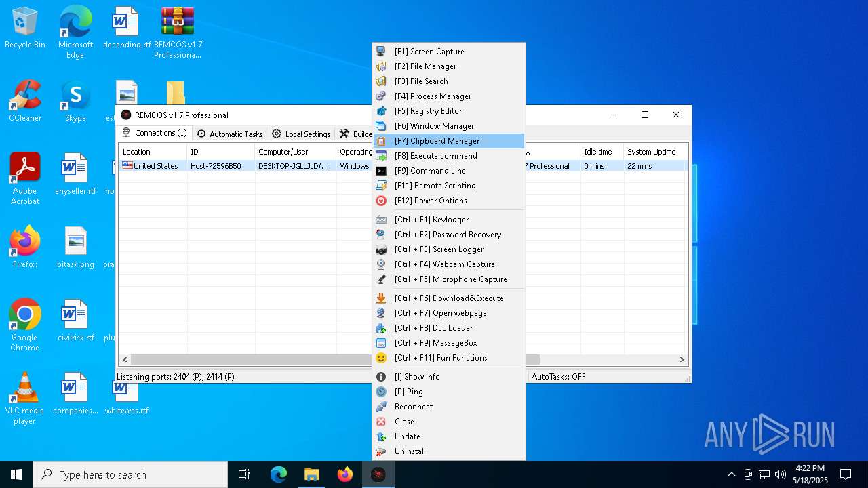
Task: Click the taskbar search box
Action: pyautogui.click(x=130, y=474)
